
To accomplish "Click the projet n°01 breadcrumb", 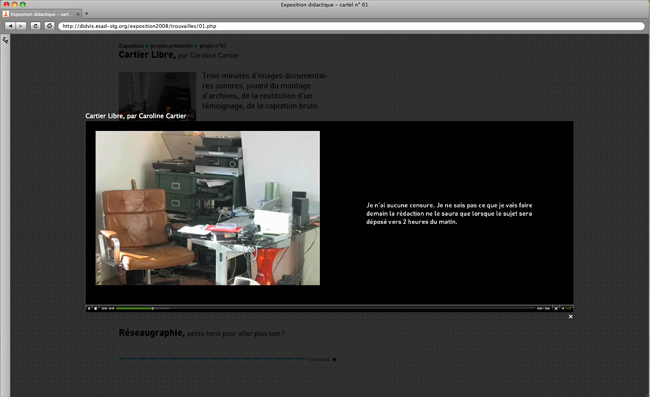I will [213, 46].
